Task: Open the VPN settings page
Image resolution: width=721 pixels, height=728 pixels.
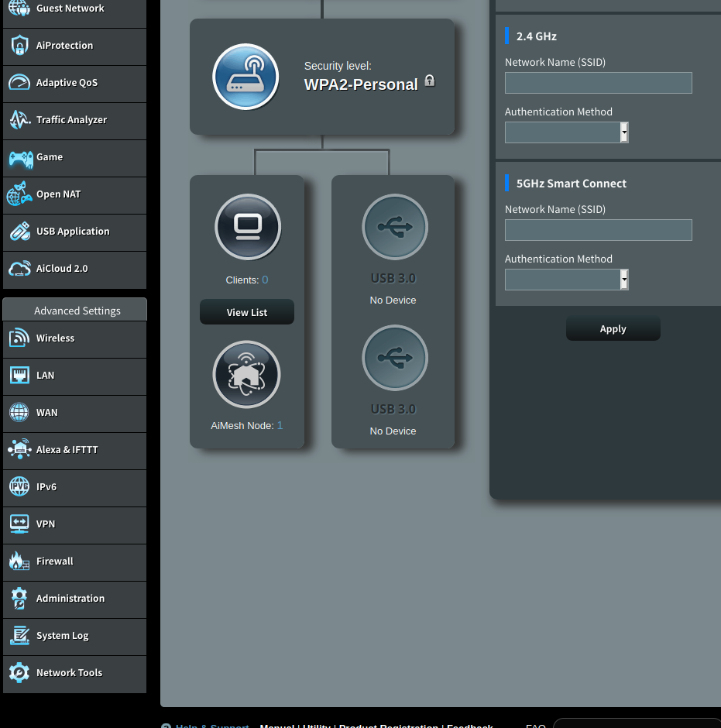Action: click(74, 524)
